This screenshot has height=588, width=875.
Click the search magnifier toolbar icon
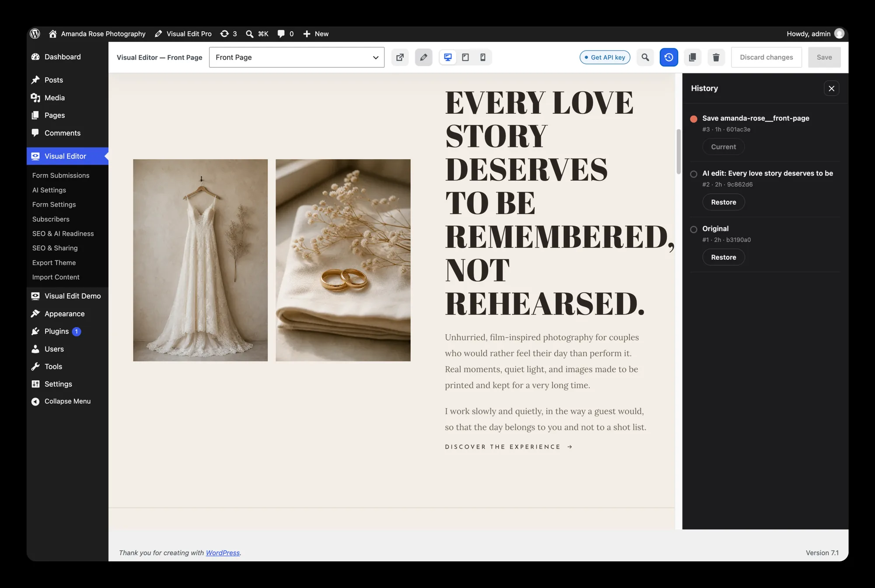point(645,57)
